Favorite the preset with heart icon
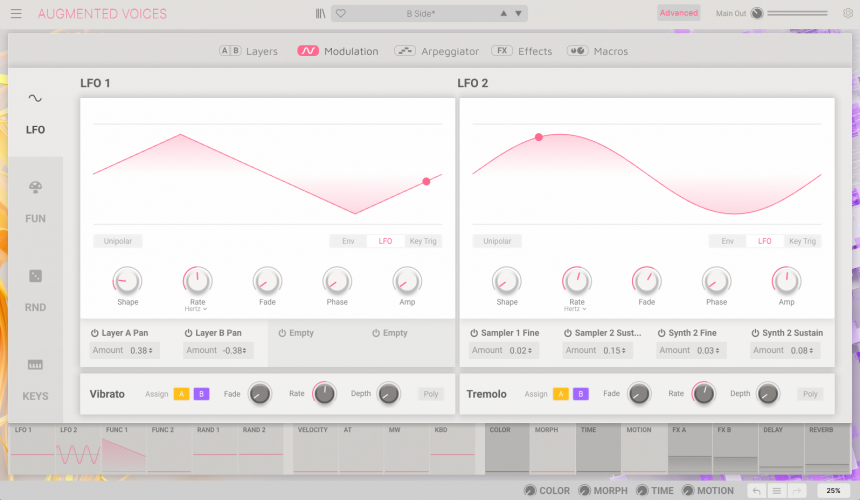 click(341, 14)
